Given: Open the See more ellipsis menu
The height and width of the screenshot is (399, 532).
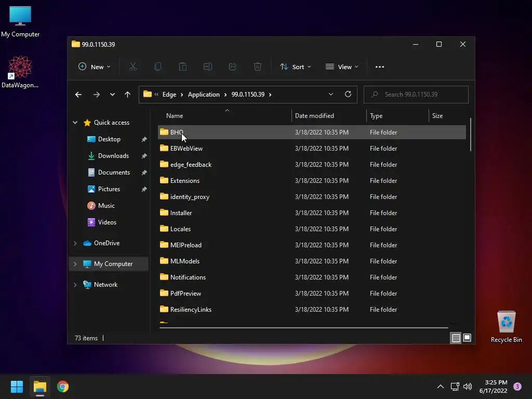Looking at the screenshot, I should (x=380, y=67).
